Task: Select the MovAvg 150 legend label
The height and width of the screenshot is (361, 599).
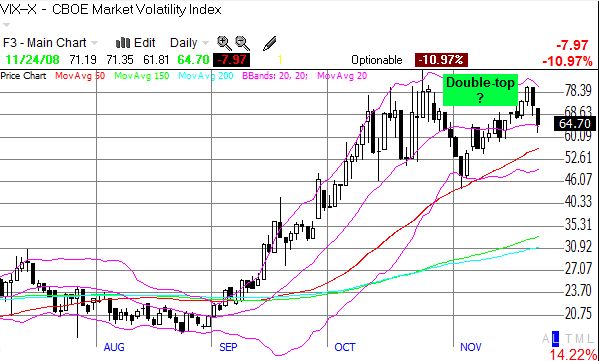Action: click(x=143, y=76)
